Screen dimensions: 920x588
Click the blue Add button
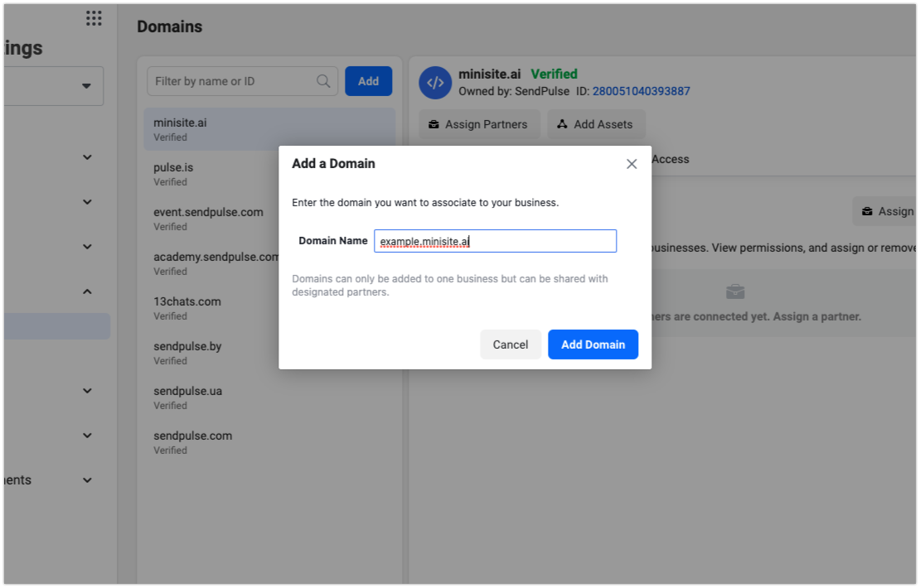pyautogui.click(x=368, y=81)
